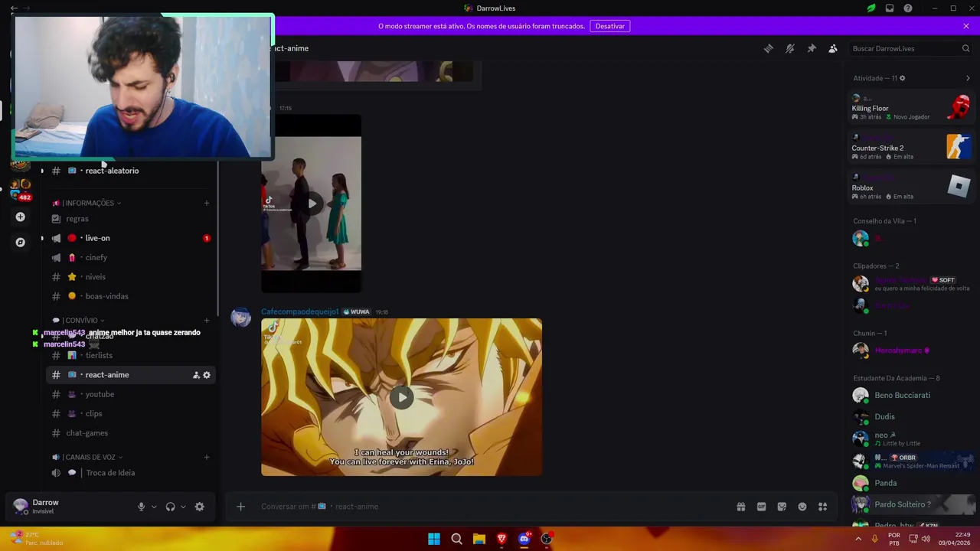Viewport: 980px width, 551px height.
Task: Open Windows Start menu
Action: coord(434,539)
